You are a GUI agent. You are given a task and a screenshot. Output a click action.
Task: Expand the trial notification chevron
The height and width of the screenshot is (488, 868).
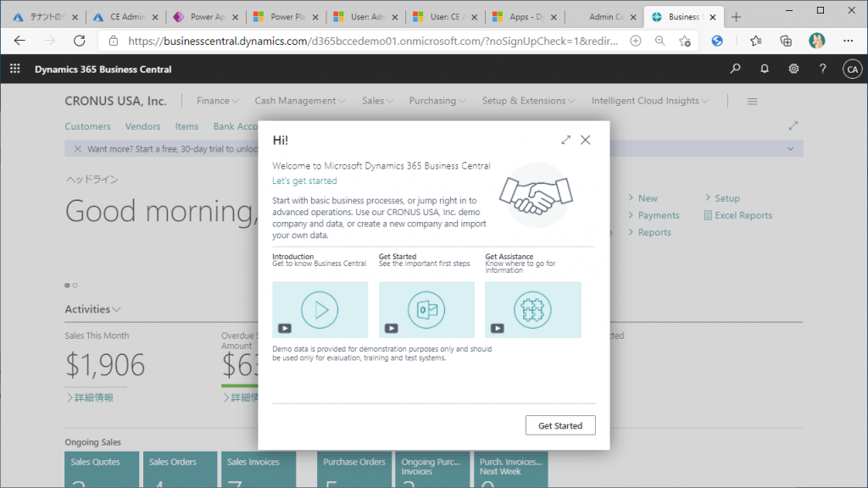791,149
